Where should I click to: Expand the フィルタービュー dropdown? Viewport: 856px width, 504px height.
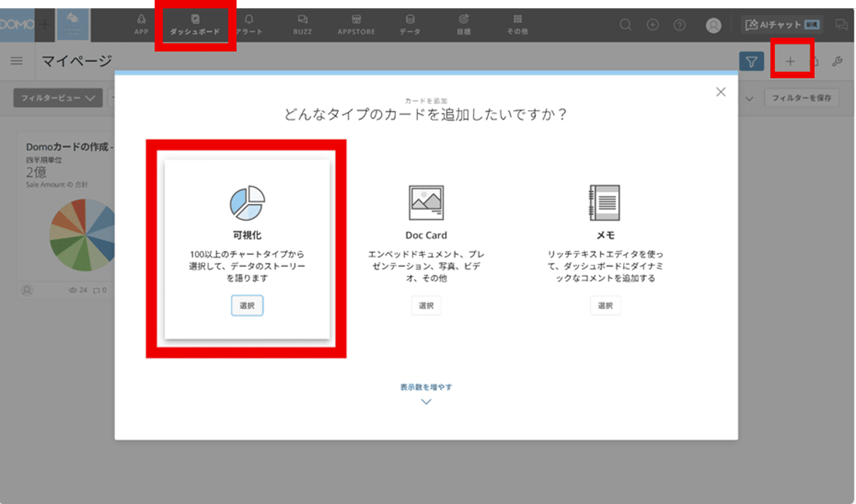click(58, 98)
